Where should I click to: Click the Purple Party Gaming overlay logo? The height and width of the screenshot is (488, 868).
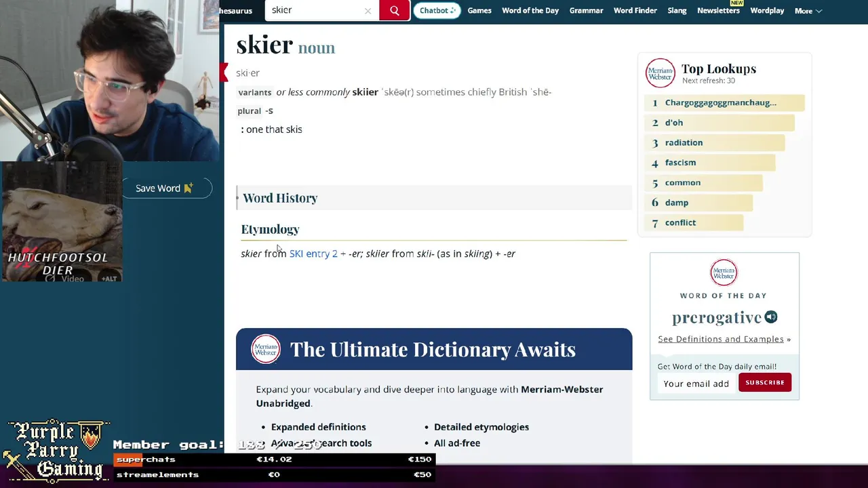point(56,451)
